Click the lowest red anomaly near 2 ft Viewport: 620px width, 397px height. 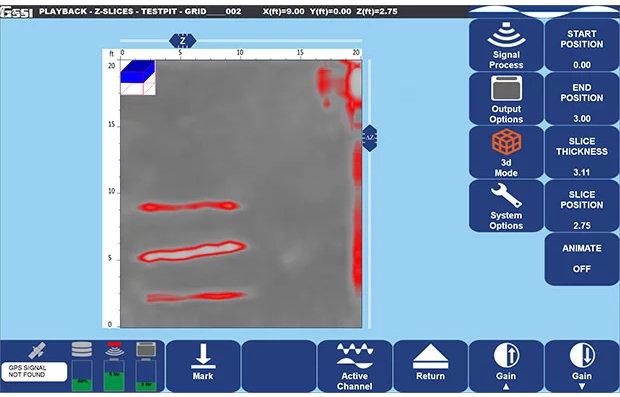point(197,297)
